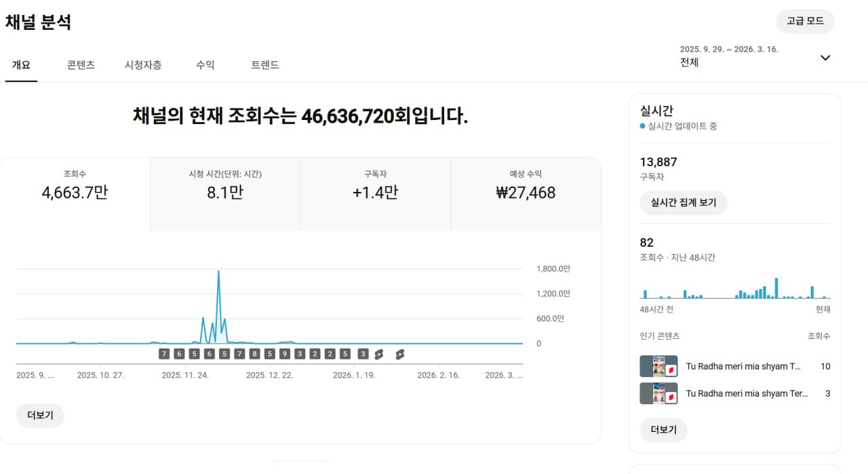Click the first Shorts icon after the number badges
The height and width of the screenshot is (474, 868).
tap(379, 354)
